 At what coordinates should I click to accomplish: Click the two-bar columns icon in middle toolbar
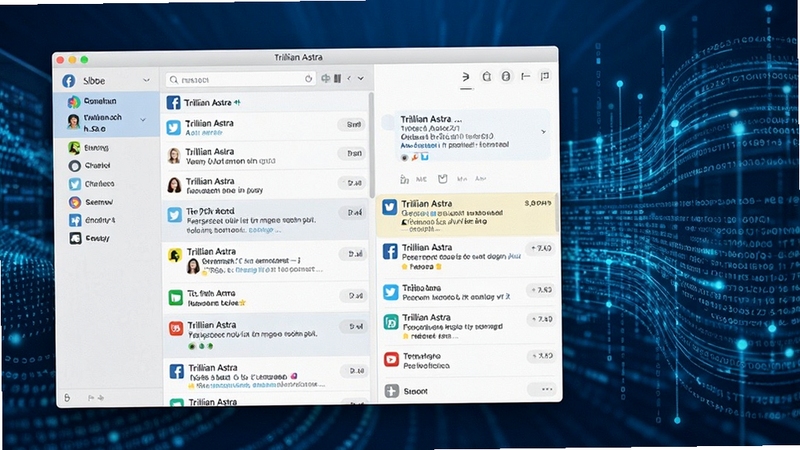tap(337, 79)
